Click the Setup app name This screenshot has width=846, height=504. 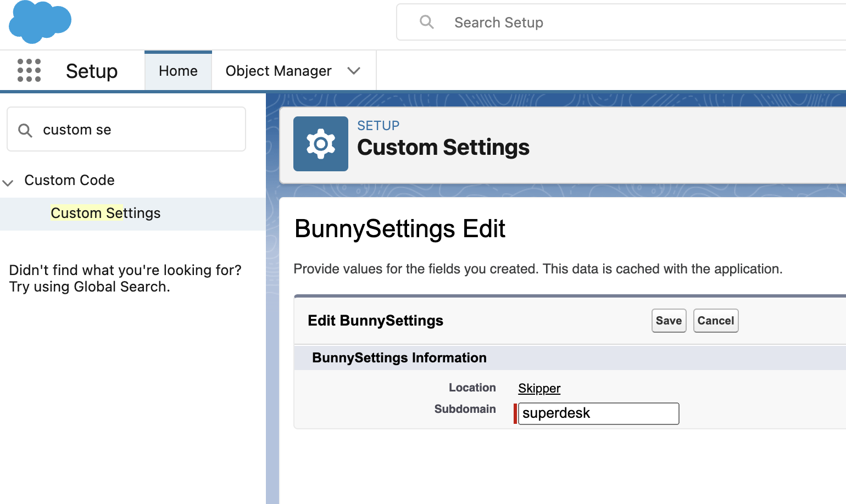coord(92,71)
